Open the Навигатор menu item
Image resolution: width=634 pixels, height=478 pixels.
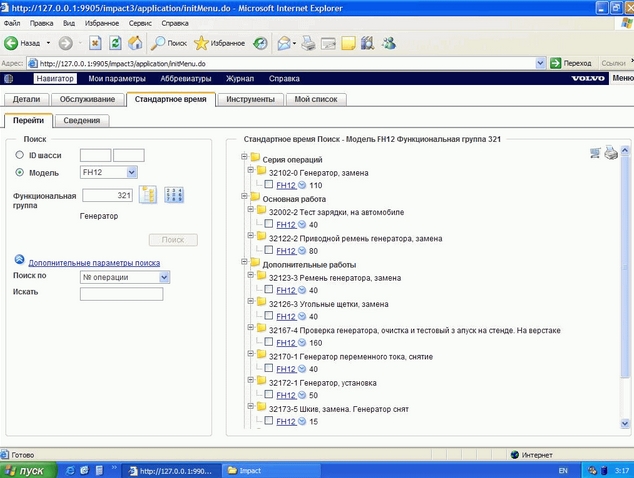(x=55, y=78)
